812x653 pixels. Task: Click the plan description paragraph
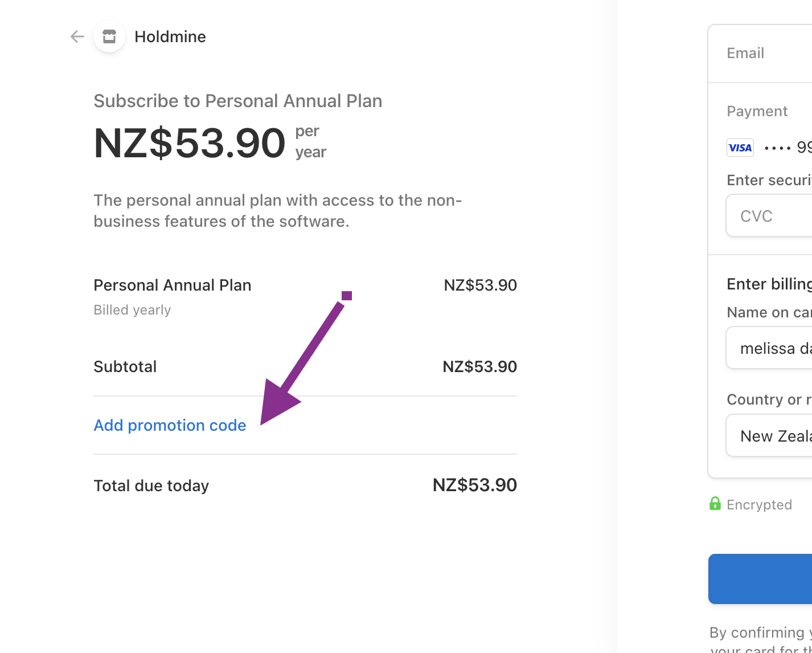click(x=277, y=211)
